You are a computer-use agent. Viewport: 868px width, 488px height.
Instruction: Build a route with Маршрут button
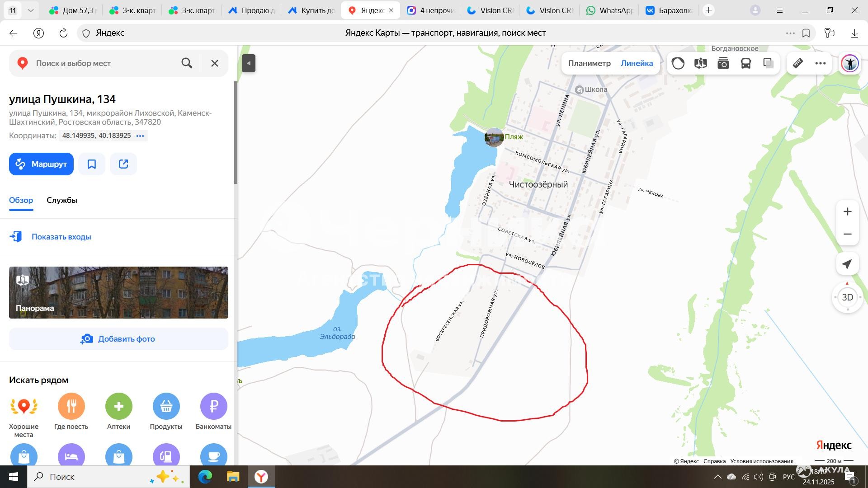coord(41,164)
